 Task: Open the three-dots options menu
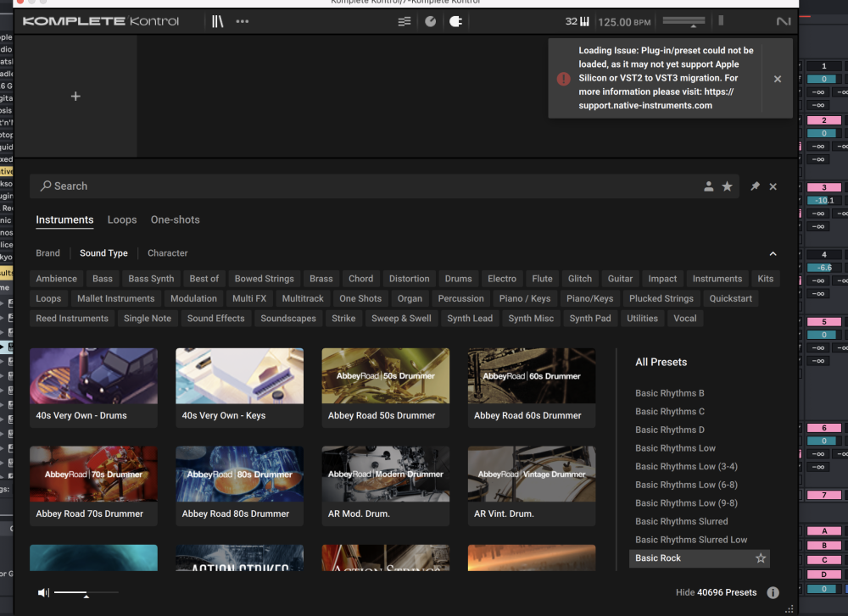pos(243,22)
